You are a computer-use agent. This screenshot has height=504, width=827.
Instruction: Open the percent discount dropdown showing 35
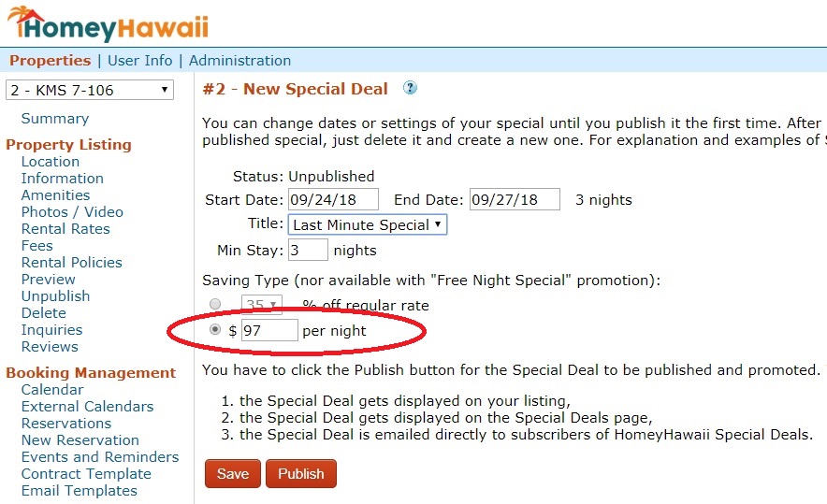pos(262,304)
